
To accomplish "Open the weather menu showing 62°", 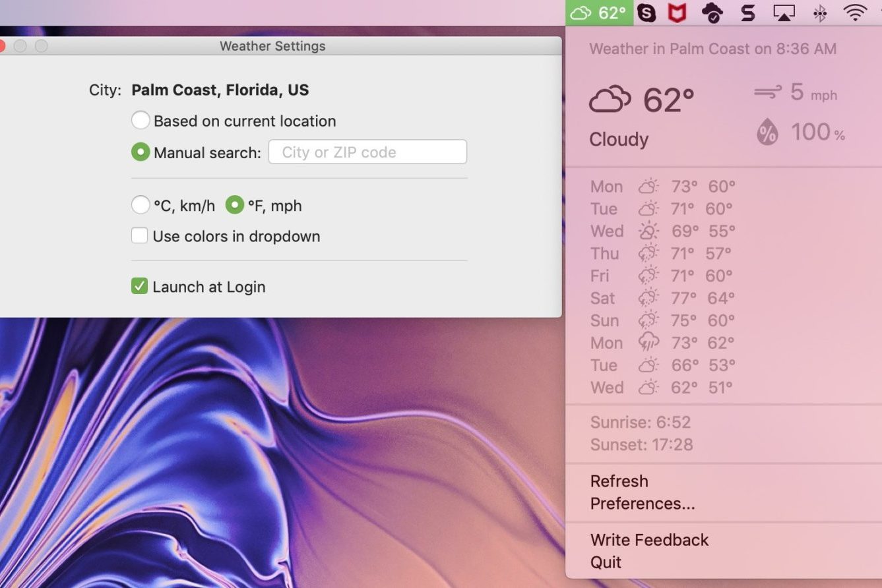I will click(x=599, y=11).
